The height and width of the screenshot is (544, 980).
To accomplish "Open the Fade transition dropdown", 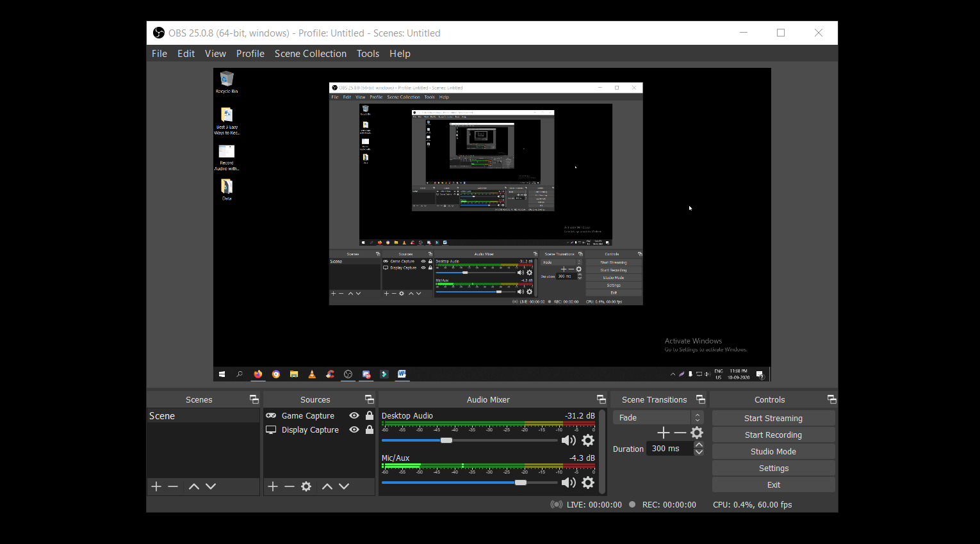I will coord(658,417).
